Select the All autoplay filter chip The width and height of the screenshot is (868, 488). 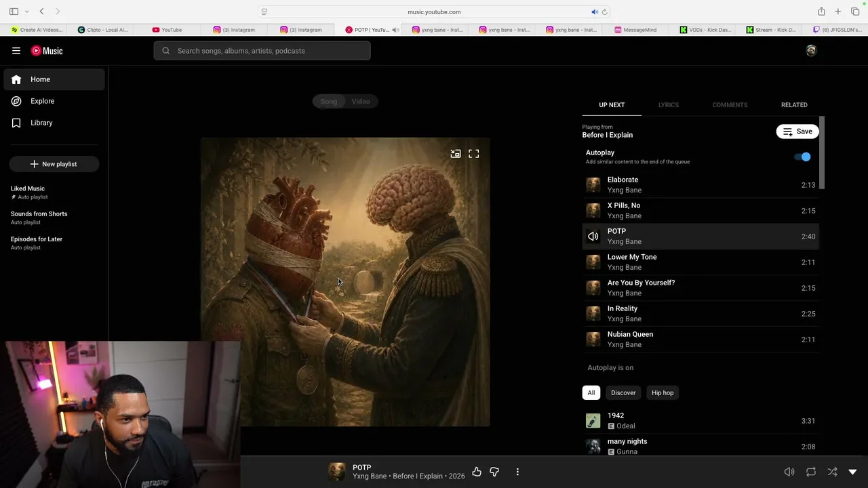591,393
